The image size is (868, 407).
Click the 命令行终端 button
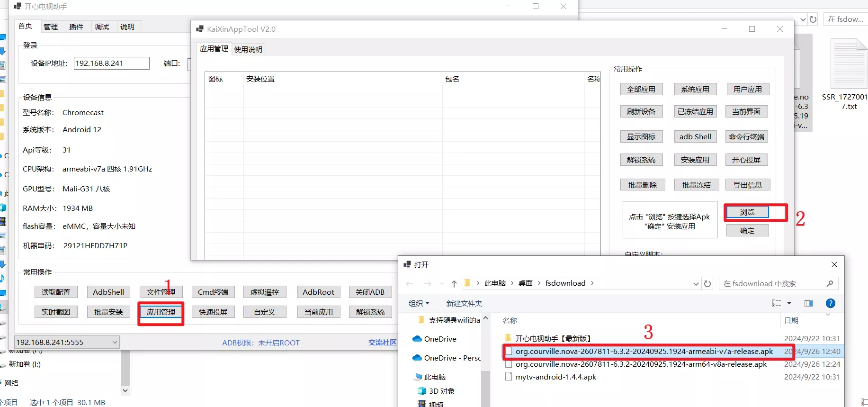(x=746, y=137)
